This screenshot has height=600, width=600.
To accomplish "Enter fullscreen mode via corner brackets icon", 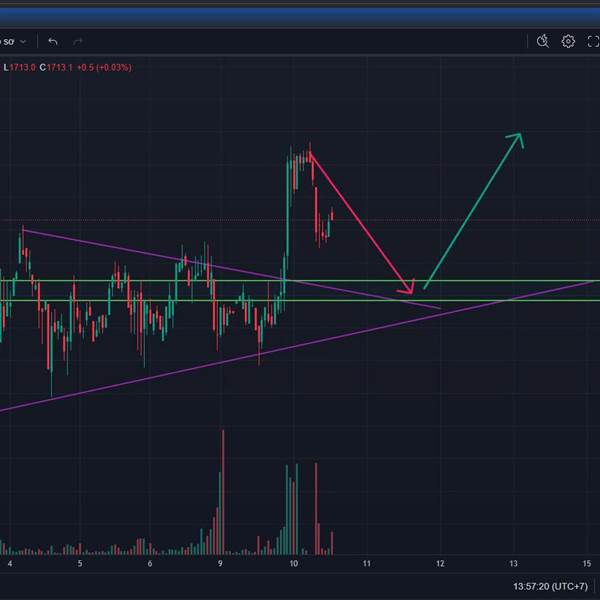I will click(593, 41).
